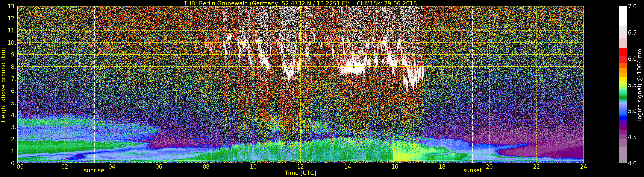Screen dimensions: 644x177
Task: Click the 'Time [UTC]' axis label
Action: (300, 173)
